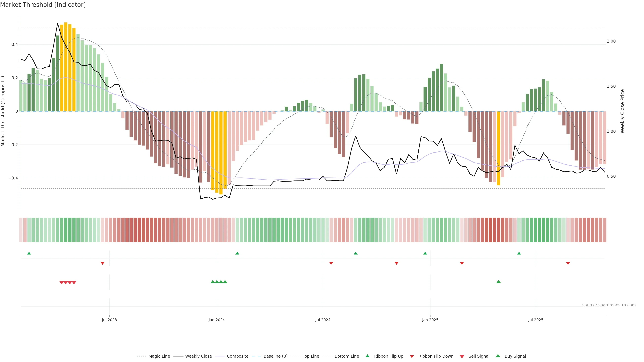Screen dimensions: 644x362
Task: Hide the Top Line legend entry
Action: click(311, 356)
